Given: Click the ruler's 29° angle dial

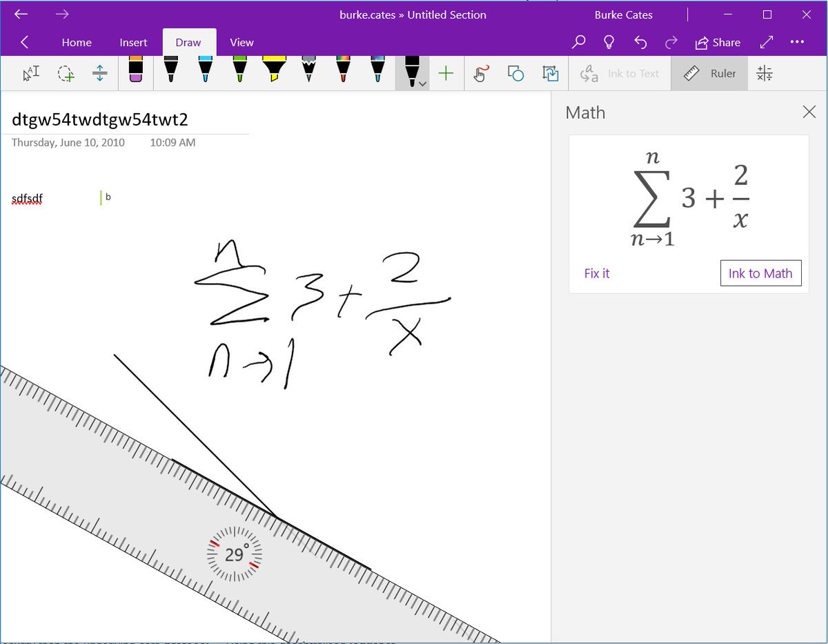Looking at the screenshot, I should point(235,554).
